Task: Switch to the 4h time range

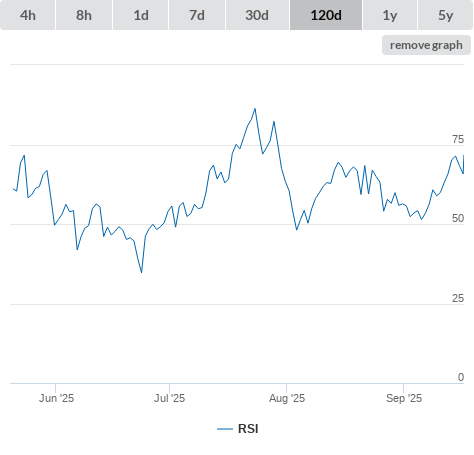Action: pos(28,15)
